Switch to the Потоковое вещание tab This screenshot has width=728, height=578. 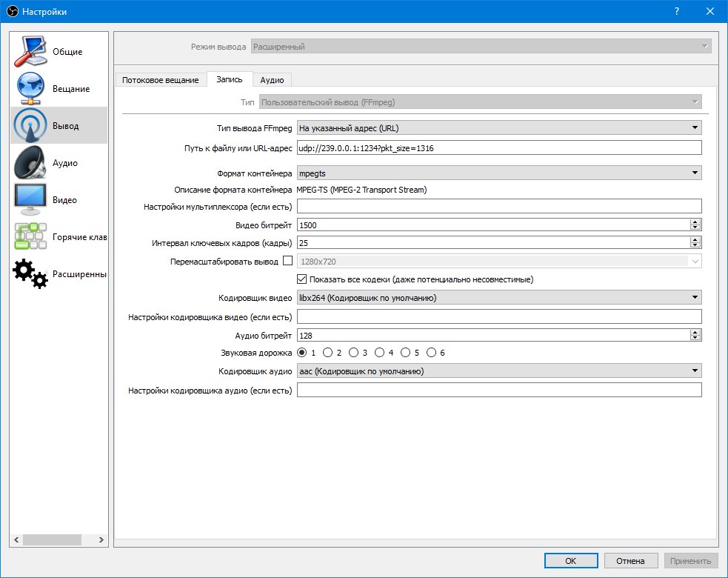[160, 80]
